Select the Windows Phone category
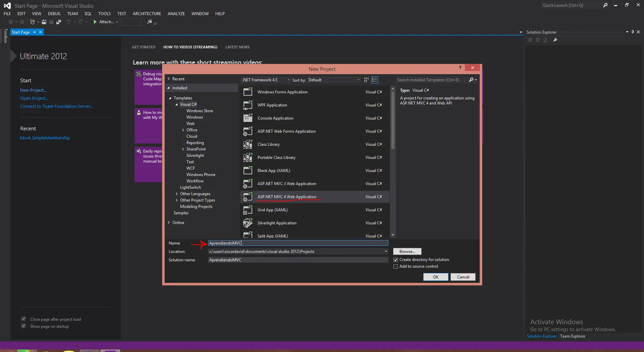 point(201,175)
